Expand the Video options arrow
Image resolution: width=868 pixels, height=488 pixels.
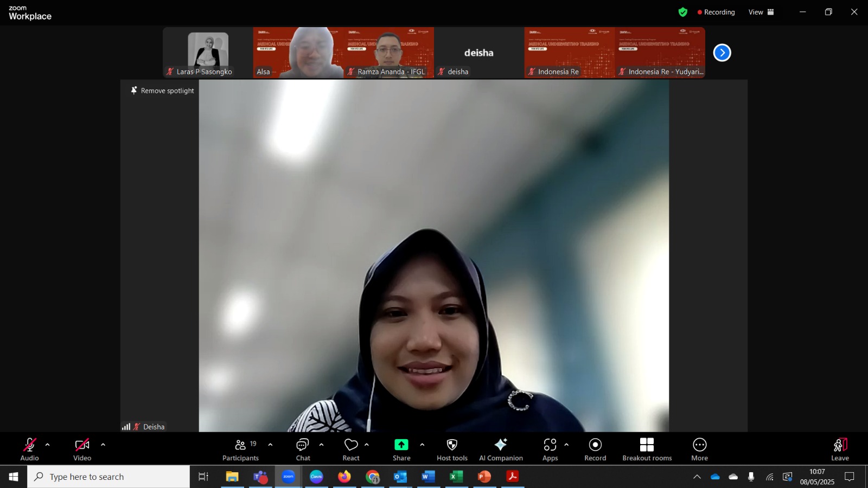coord(103,445)
